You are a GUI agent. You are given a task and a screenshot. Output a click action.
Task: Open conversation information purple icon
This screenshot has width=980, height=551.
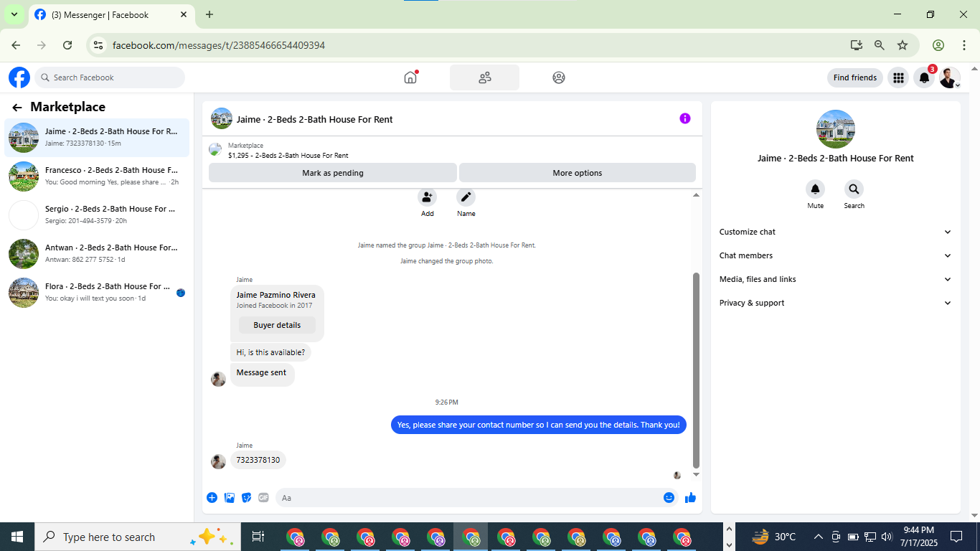click(685, 118)
